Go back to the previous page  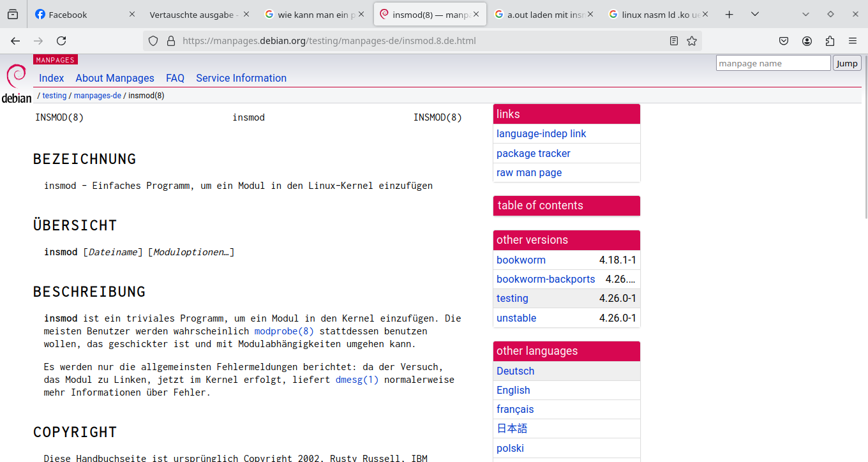click(15, 41)
